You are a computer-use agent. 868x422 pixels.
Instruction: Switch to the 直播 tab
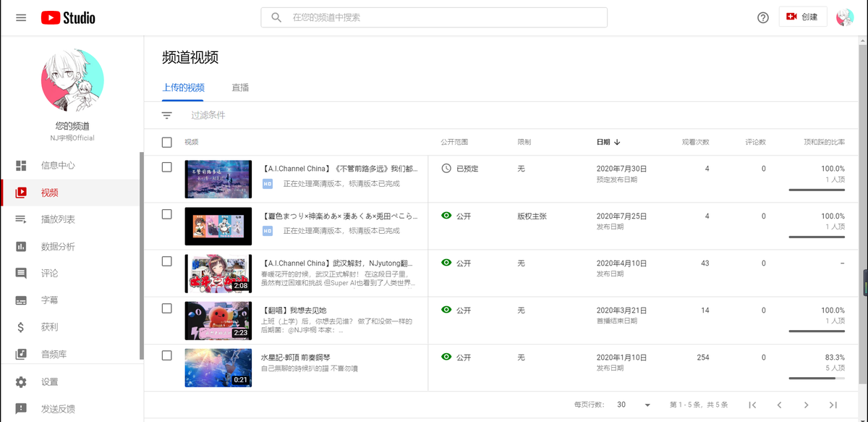[x=240, y=88]
